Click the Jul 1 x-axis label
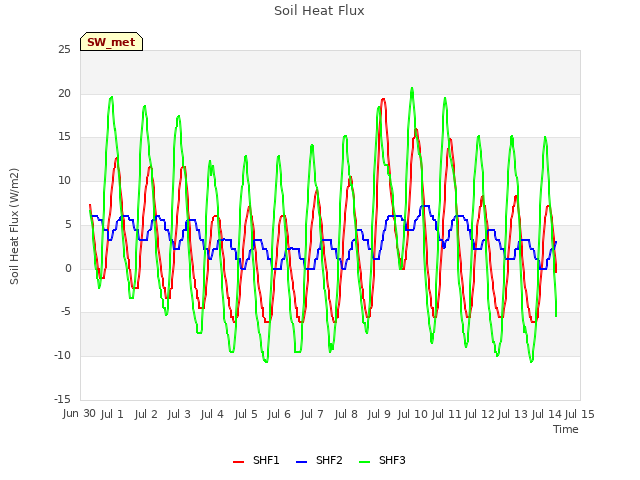The image size is (640, 480). [112, 414]
